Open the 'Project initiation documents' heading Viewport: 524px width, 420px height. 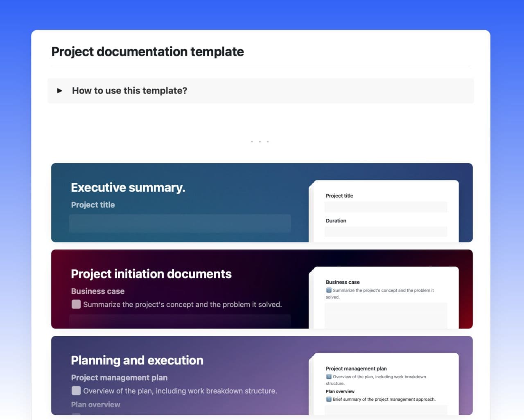(151, 274)
